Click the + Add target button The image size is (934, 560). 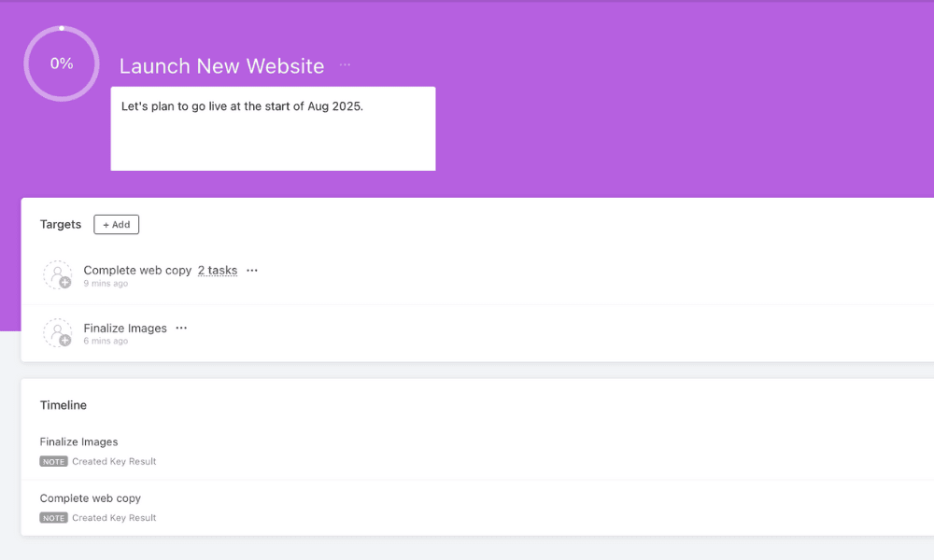(x=117, y=224)
